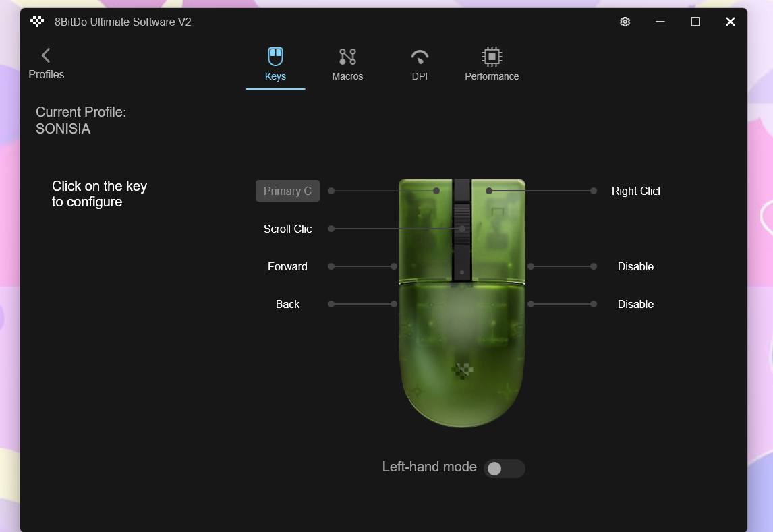773x532 pixels.
Task: Click the DPI tab label
Action: pyautogui.click(x=420, y=76)
